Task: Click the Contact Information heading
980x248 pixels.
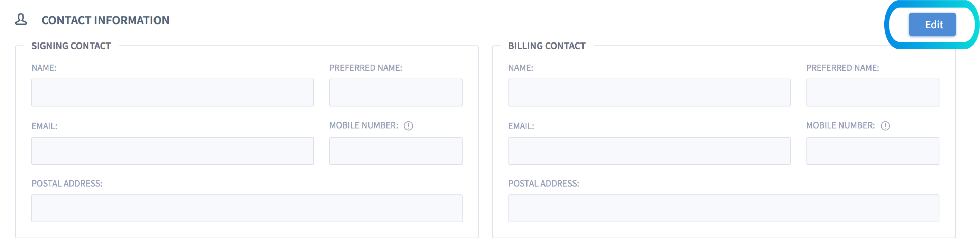Action: [x=105, y=20]
